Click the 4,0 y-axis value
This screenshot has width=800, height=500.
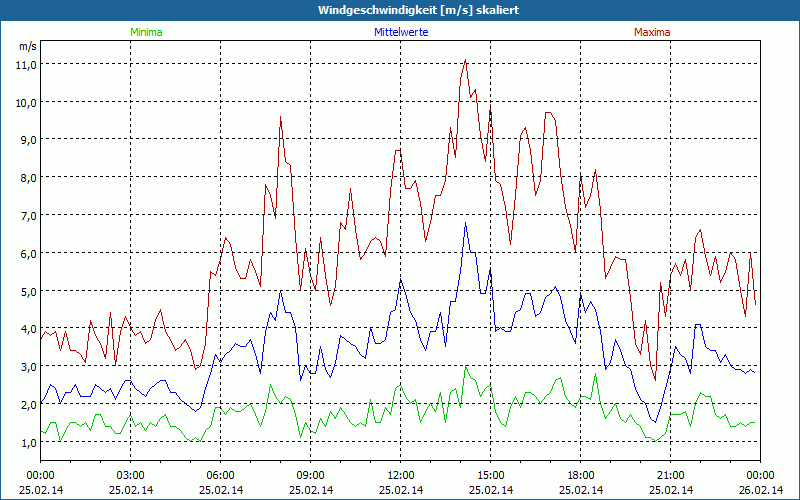pyautogui.click(x=28, y=329)
